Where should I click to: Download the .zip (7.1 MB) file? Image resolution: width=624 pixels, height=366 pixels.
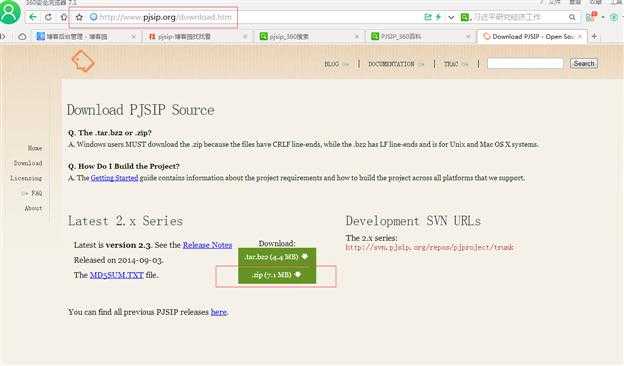[x=277, y=275]
